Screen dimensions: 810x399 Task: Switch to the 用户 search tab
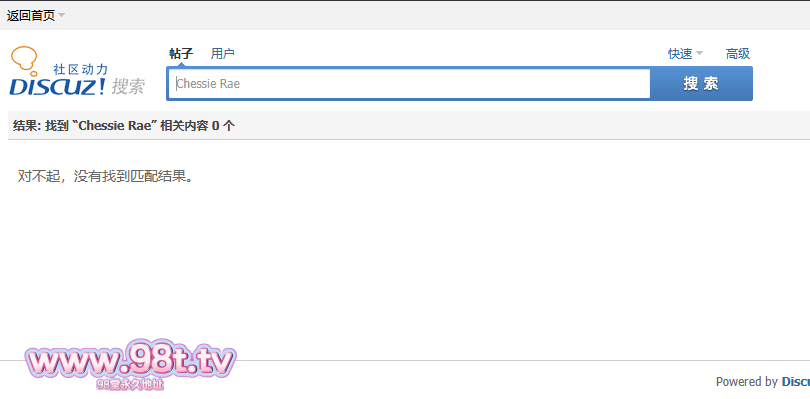[x=223, y=53]
